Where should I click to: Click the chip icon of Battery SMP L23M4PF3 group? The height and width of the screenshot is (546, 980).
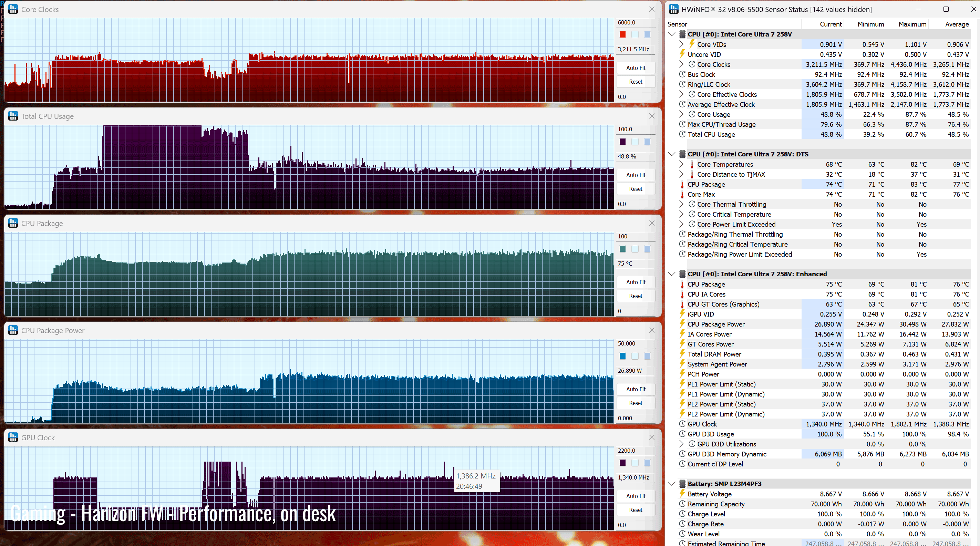pos(682,484)
